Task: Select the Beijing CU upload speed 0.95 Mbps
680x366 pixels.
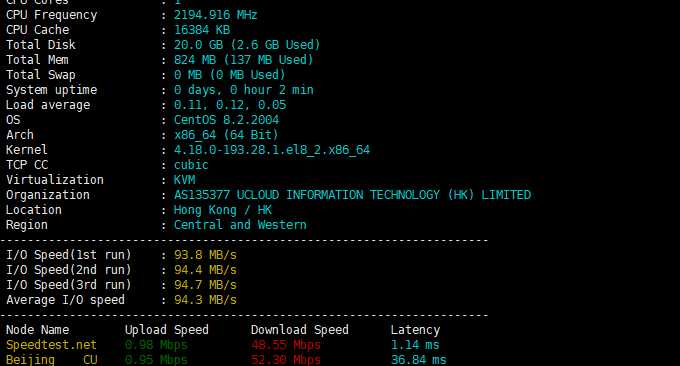Action: [x=156, y=360]
